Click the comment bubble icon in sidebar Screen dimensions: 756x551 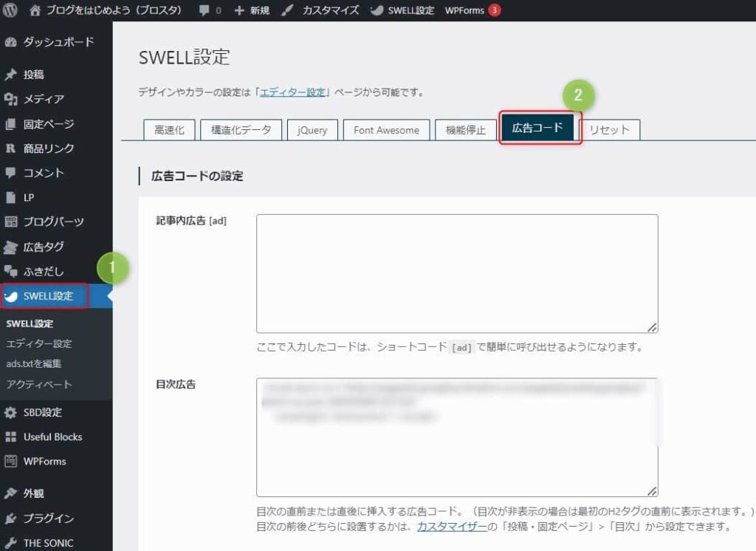pos(10,173)
